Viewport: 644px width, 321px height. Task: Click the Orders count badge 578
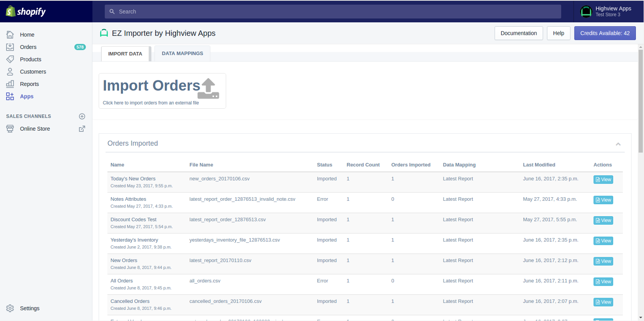click(x=80, y=47)
